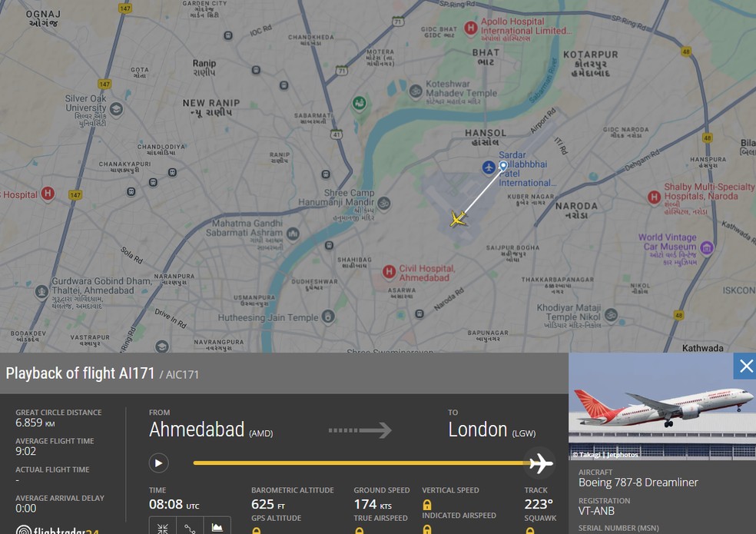756x534 pixels.
Task: Click the center-on-aircraft arrows icon
Action: click(x=162, y=527)
